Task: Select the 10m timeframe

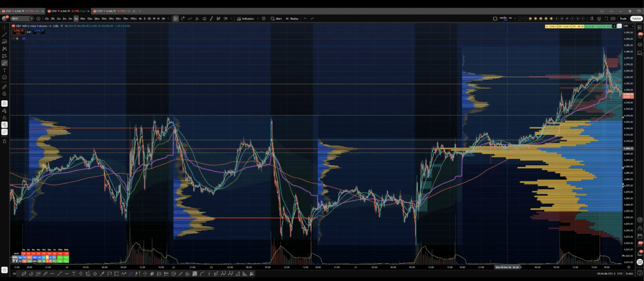Action: coord(82,18)
